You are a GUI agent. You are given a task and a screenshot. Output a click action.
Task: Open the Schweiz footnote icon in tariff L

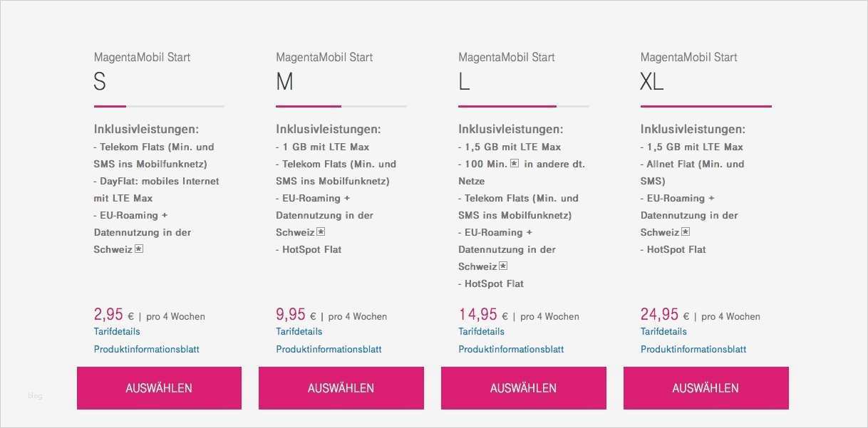coord(503,266)
